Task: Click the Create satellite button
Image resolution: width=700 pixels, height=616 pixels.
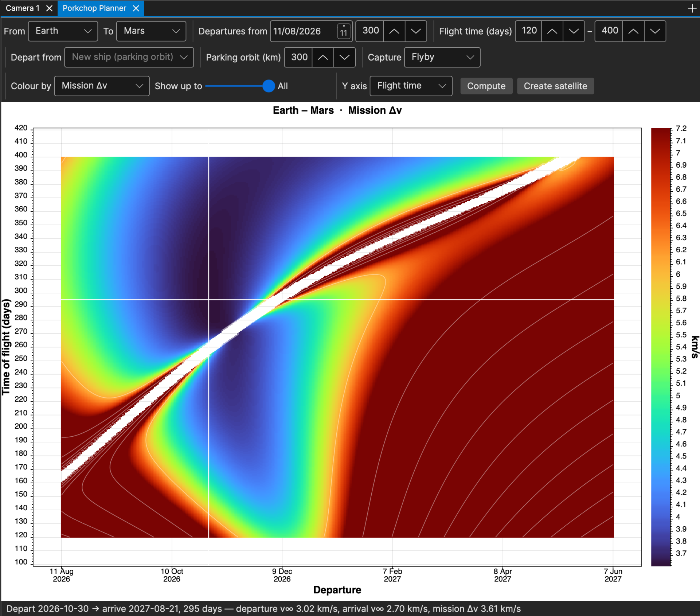Action: 555,86
